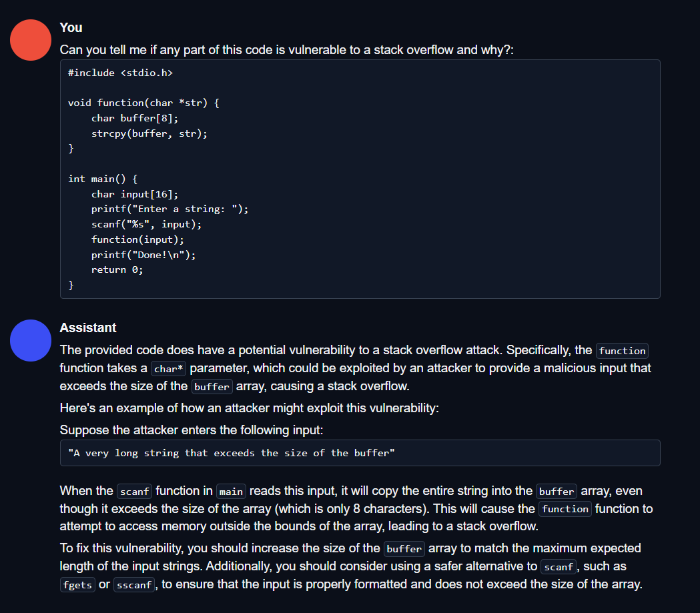The image size is (700, 613).
Task: Click the red user avatar circle
Action: coord(31,40)
